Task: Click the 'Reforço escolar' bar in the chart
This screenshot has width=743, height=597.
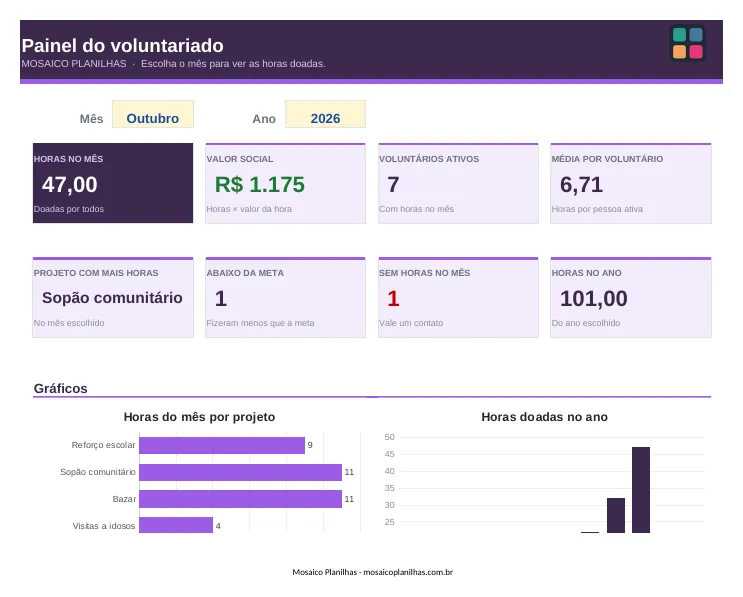Action: click(x=222, y=445)
